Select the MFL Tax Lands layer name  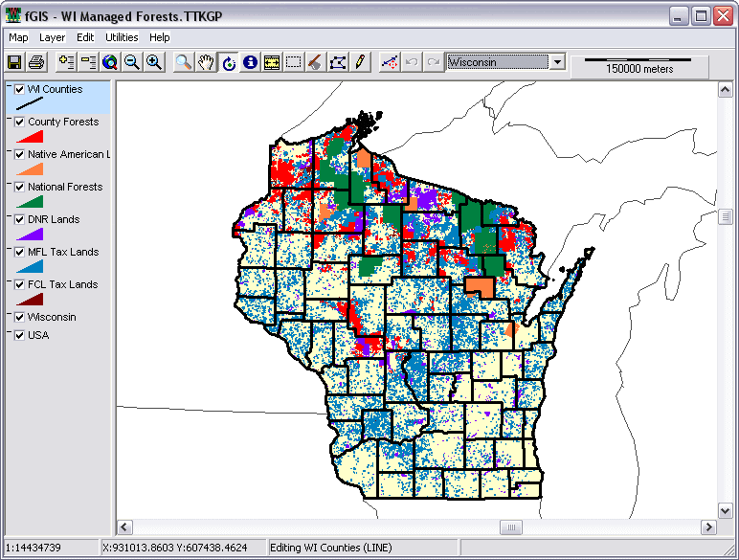point(63,252)
